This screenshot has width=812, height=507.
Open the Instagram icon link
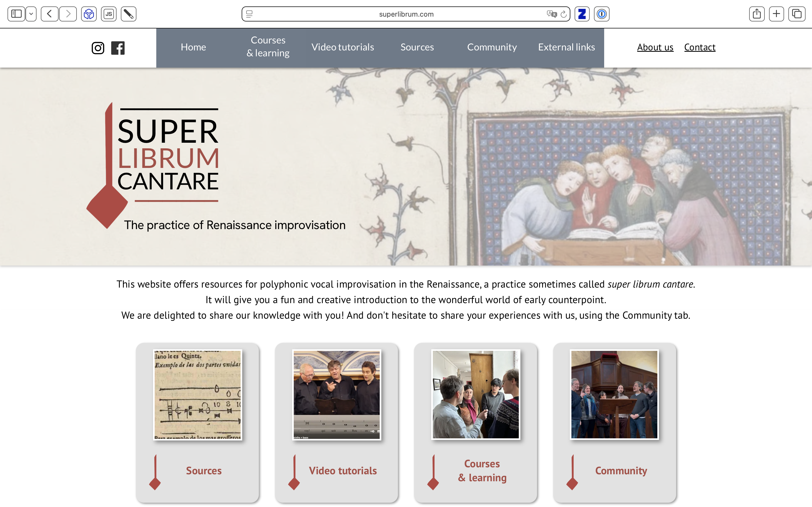(x=98, y=48)
